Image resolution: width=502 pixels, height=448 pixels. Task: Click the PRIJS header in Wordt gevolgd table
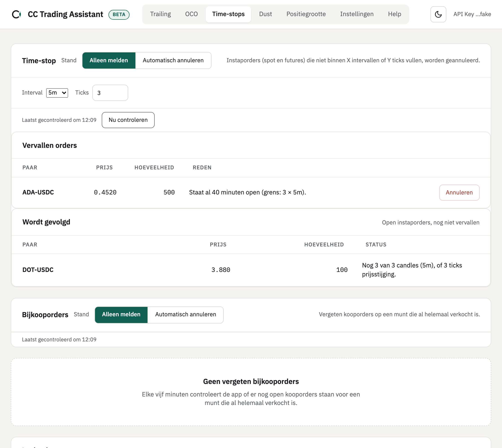click(x=218, y=244)
